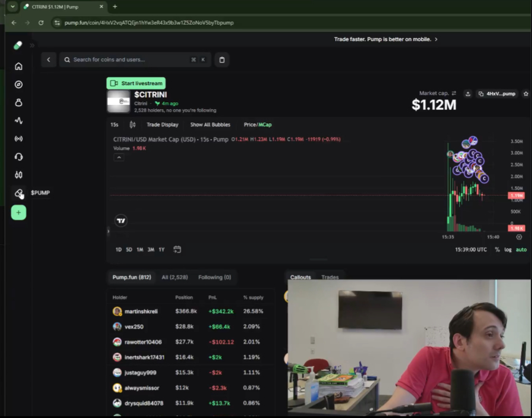
Task: View site information icon in address bar
Action: coord(57,23)
